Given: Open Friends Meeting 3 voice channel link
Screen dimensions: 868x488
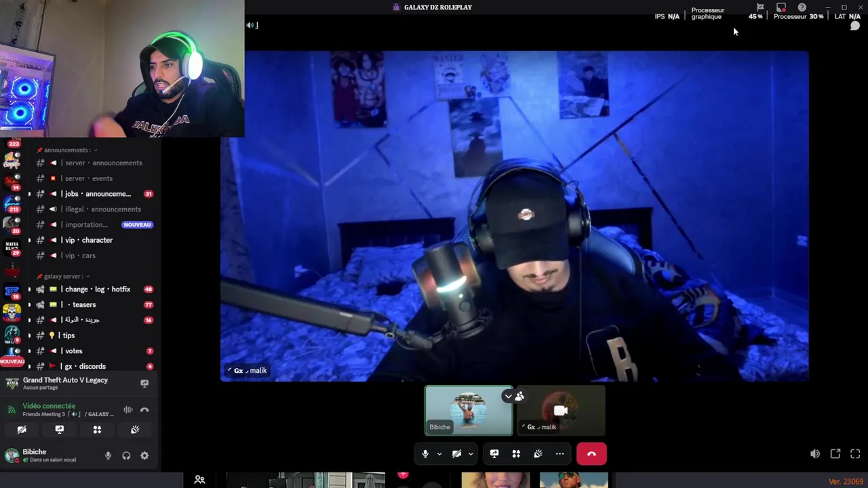Looking at the screenshot, I should point(68,414).
